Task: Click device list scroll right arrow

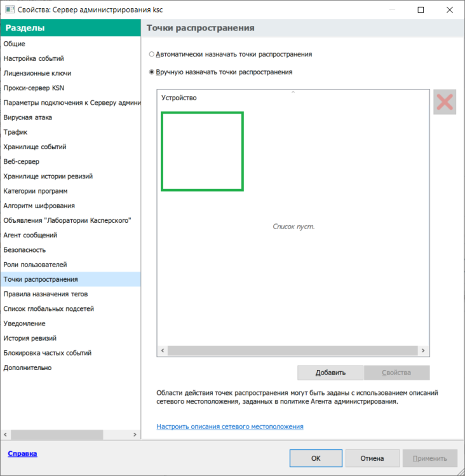Action: pos(423,350)
